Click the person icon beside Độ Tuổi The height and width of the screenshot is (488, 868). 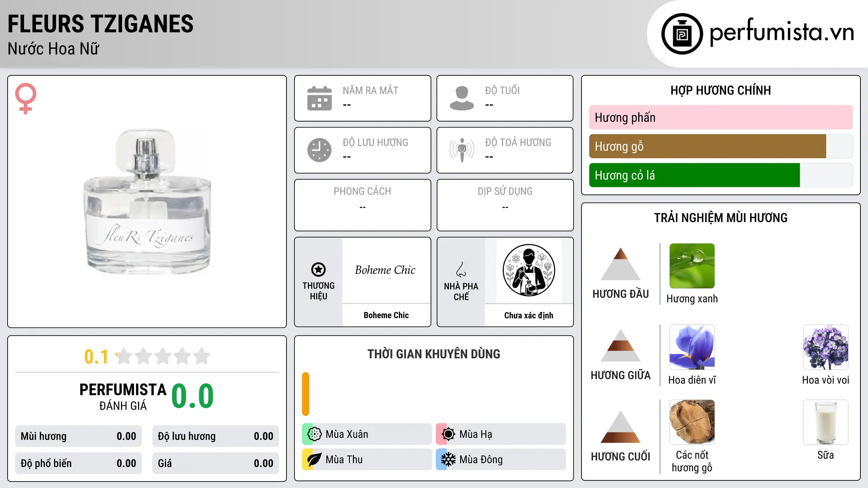(x=462, y=98)
